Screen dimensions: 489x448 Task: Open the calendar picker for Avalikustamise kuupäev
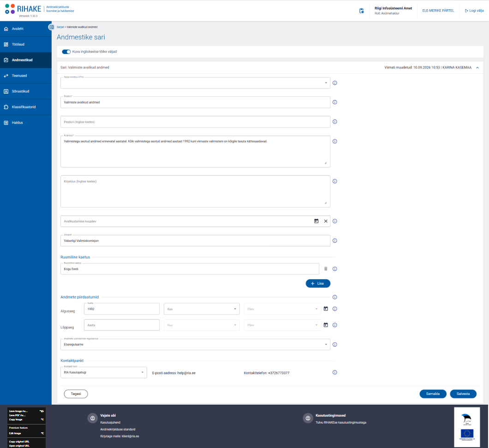coord(316,221)
